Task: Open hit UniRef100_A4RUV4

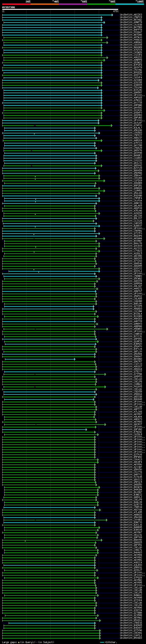Action: pyautogui.click(x=131, y=140)
